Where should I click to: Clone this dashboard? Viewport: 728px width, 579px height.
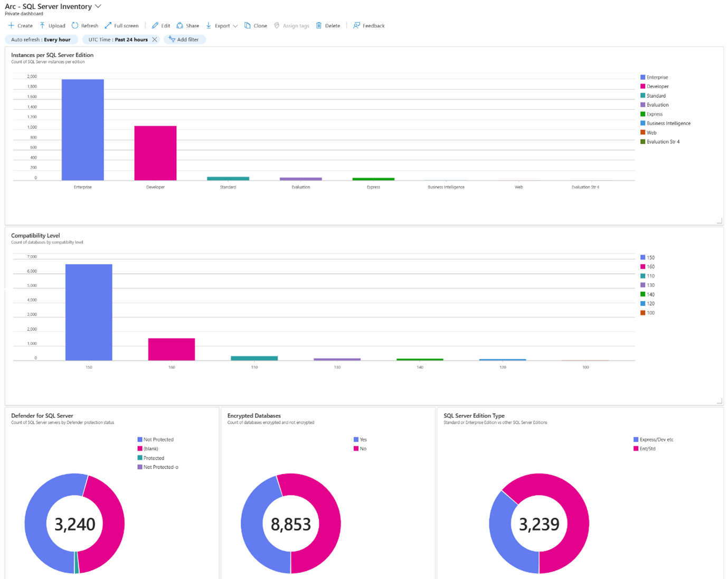[x=256, y=25]
